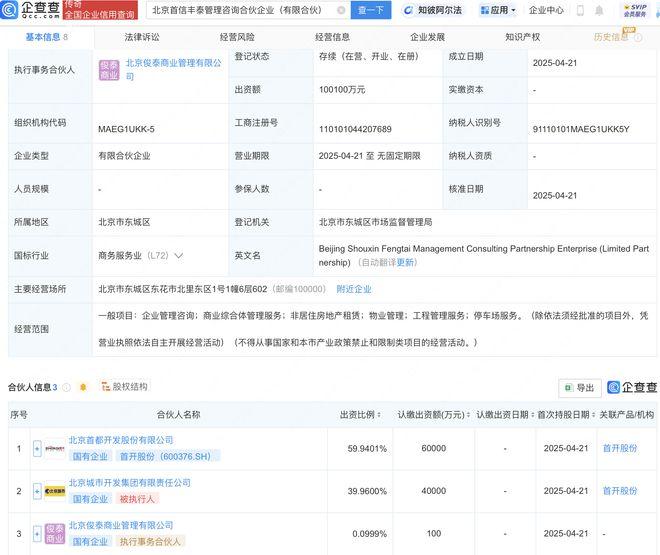Open executive partner link 北京俊泰商业管理有限公司
The height and width of the screenshot is (555, 660).
[x=173, y=69]
